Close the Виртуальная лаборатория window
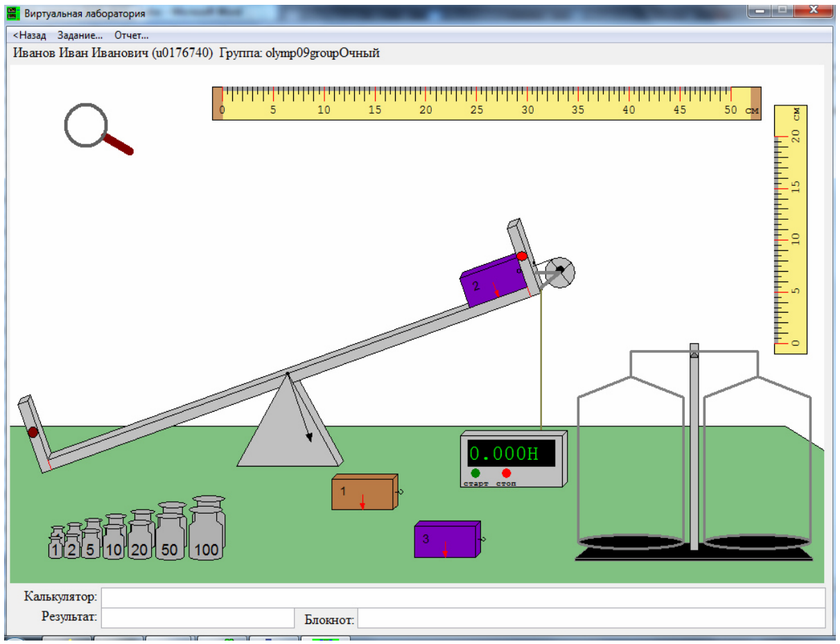840x644 pixels. click(814, 10)
